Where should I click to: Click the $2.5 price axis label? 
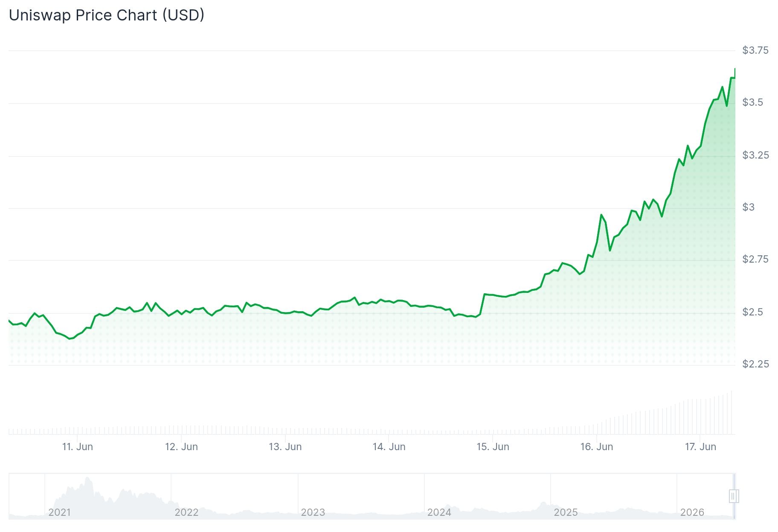[x=753, y=312]
